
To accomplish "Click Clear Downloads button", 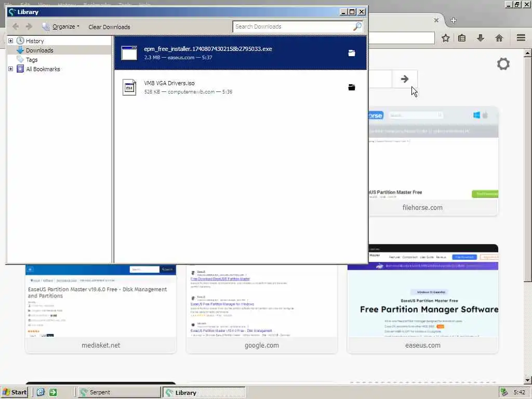I will click(109, 27).
